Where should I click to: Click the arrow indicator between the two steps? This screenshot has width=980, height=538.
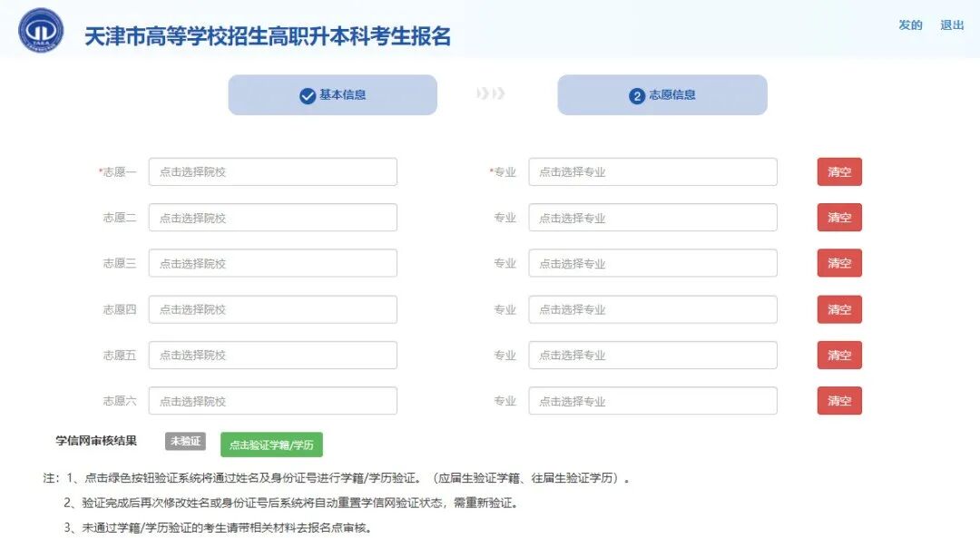coord(490,94)
